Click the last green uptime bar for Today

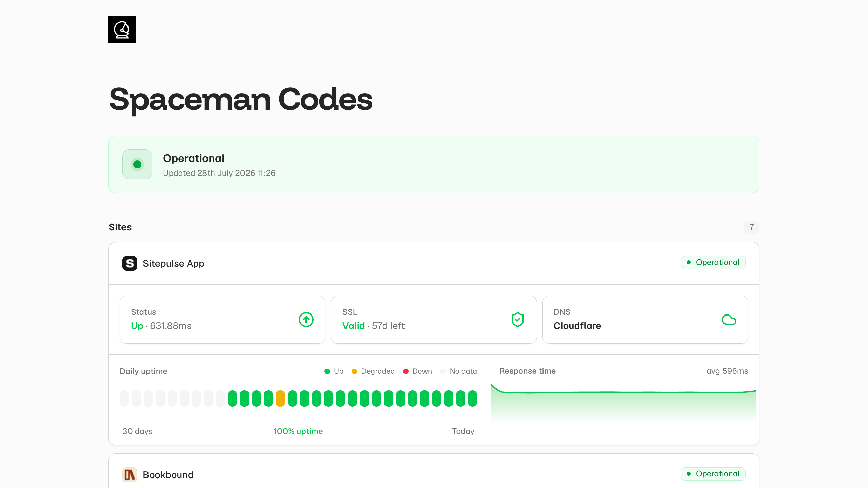click(x=472, y=399)
